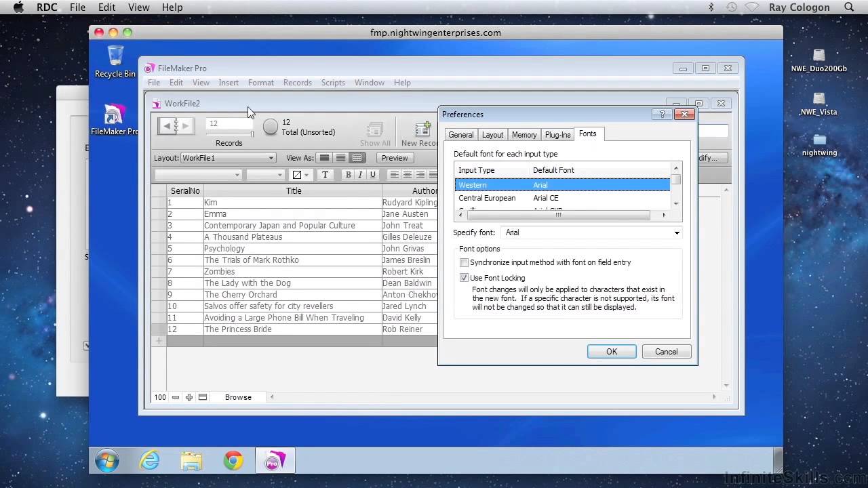
Task: Click the Title column header
Action: pos(293,191)
